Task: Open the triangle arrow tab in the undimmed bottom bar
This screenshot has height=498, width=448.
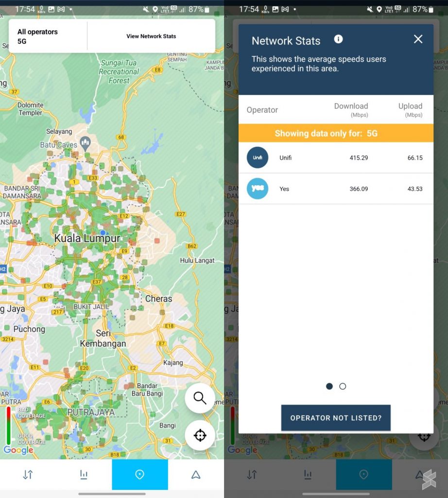Action: pyautogui.click(x=196, y=475)
